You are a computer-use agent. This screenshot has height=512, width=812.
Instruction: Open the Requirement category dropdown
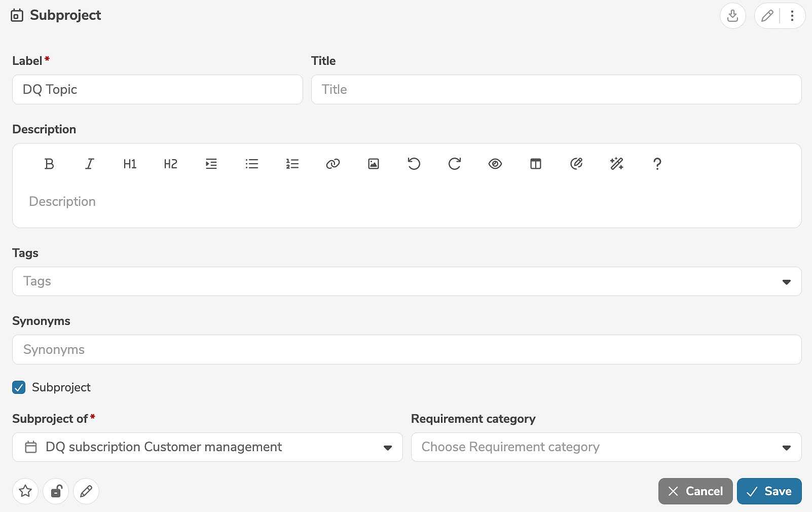786,448
